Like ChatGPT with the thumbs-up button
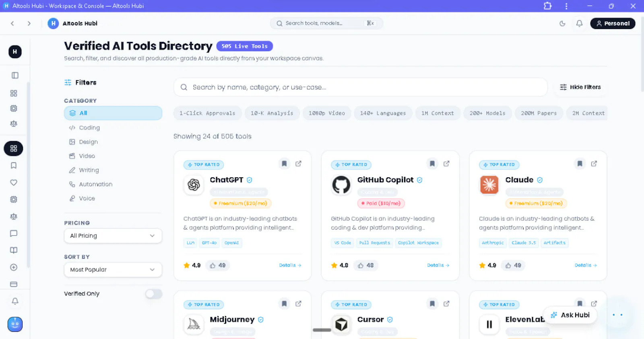644x339 pixels. pos(218,265)
